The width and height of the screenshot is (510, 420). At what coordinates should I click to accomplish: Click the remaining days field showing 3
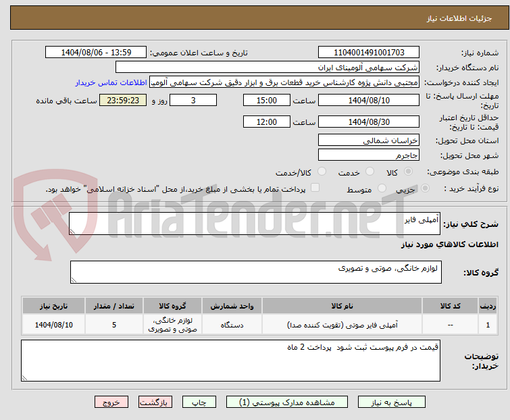click(193, 100)
